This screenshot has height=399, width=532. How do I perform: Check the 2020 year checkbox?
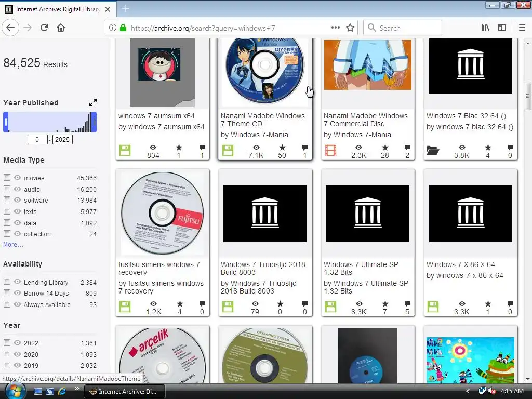pos(7,354)
